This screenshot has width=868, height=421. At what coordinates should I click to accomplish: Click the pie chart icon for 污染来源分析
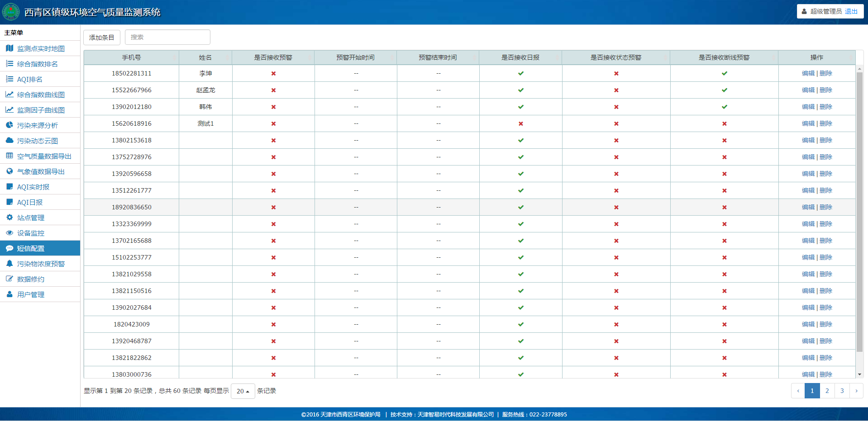click(x=10, y=125)
